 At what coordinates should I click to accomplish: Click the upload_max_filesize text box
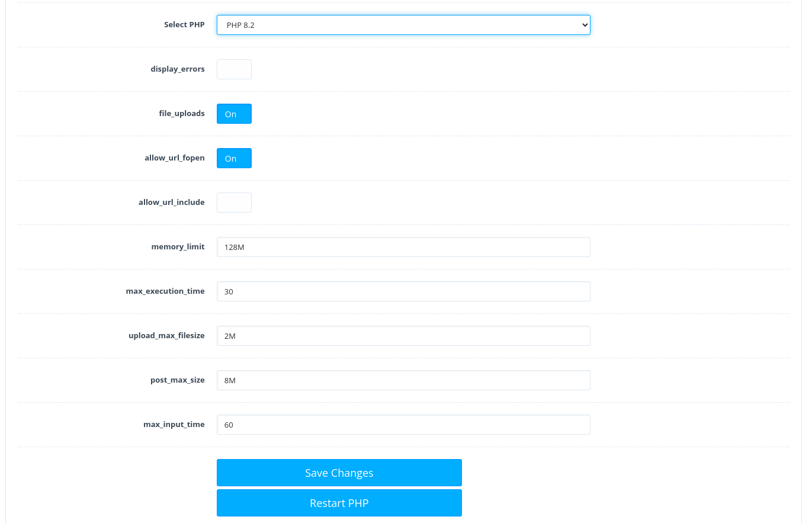(x=403, y=336)
